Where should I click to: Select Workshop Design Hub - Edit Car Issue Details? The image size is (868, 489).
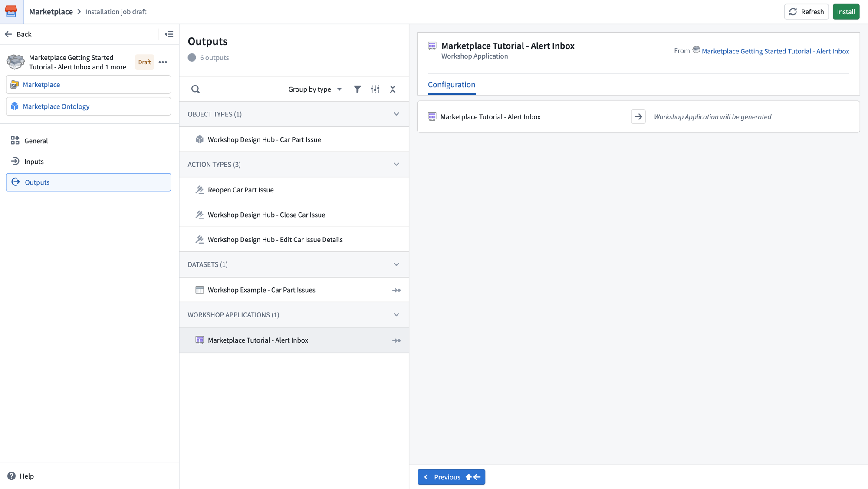(294, 240)
